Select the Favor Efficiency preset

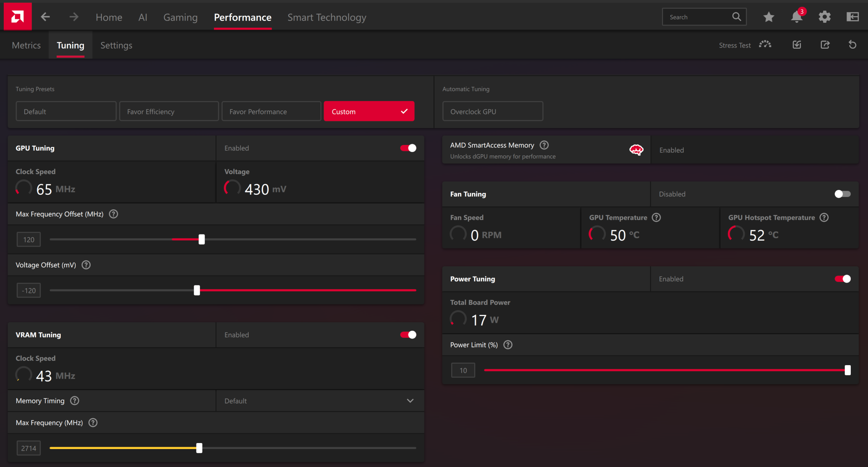(x=169, y=111)
